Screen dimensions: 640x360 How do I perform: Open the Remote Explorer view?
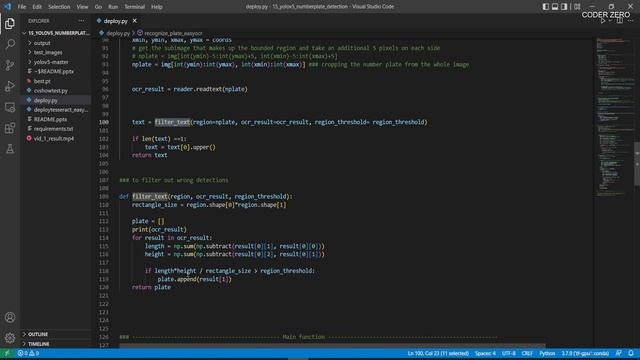pyautogui.click(x=10, y=107)
